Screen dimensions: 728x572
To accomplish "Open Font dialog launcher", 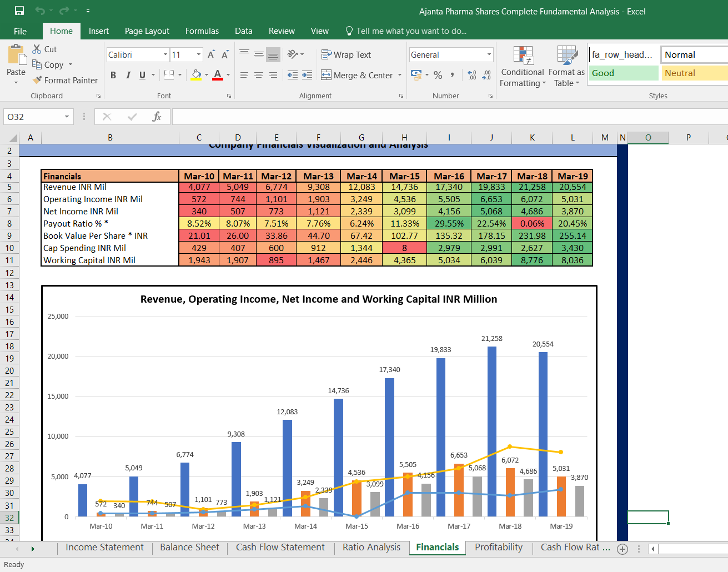I will [x=229, y=96].
